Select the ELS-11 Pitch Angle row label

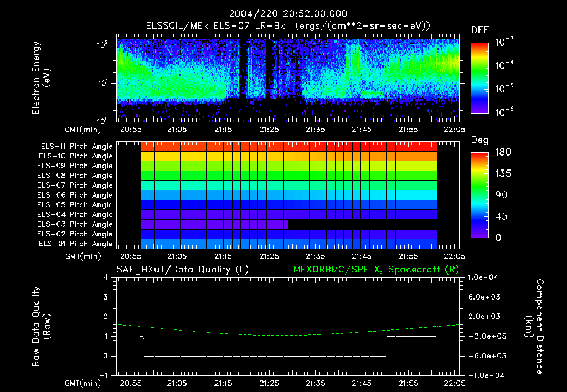click(x=76, y=147)
